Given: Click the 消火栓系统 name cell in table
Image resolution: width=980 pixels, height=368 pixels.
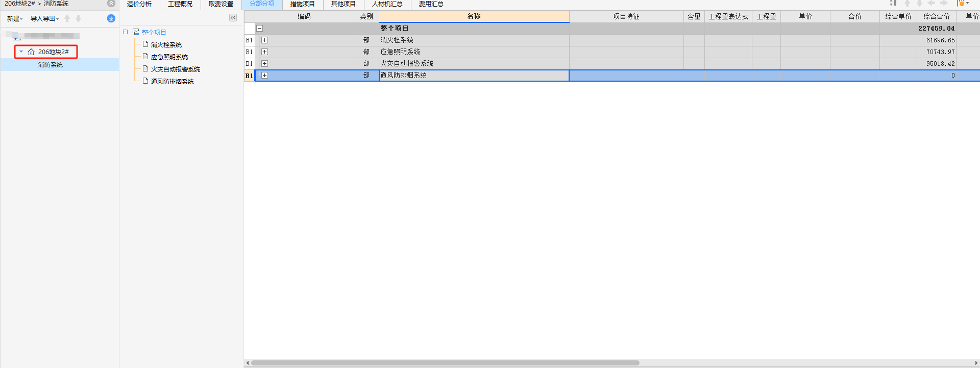Looking at the screenshot, I should (x=474, y=40).
